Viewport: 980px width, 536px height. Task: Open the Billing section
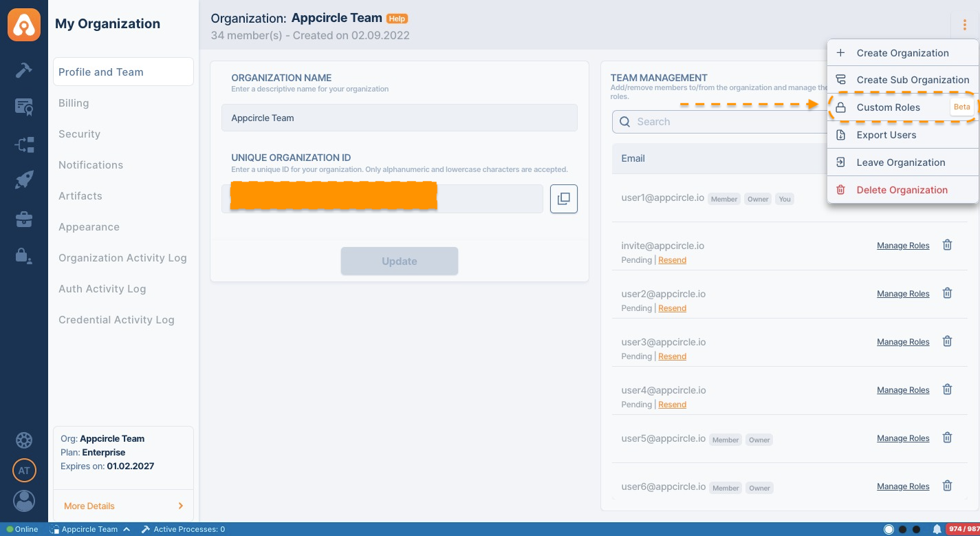[74, 103]
